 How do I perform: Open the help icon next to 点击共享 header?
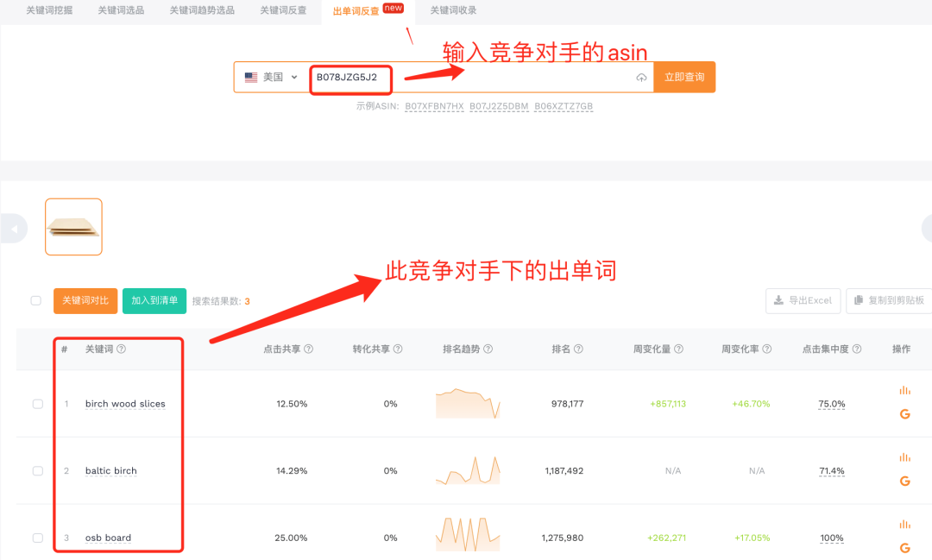pyautogui.click(x=309, y=349)
